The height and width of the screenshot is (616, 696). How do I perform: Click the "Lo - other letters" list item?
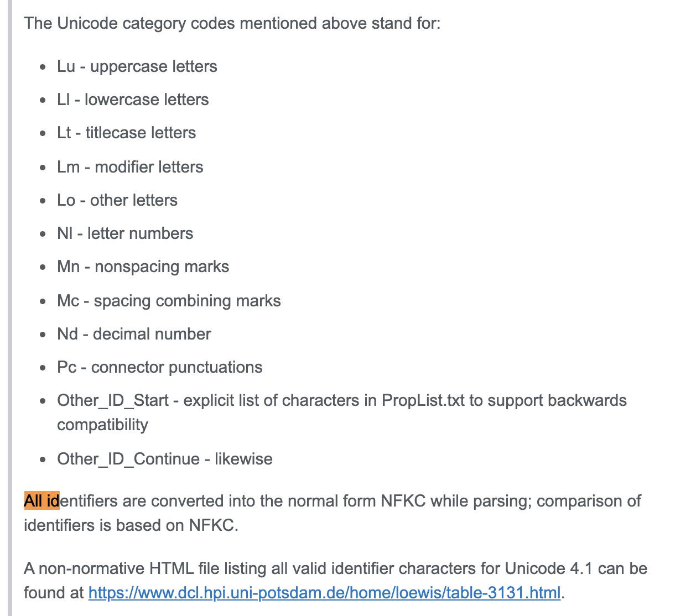117,200
